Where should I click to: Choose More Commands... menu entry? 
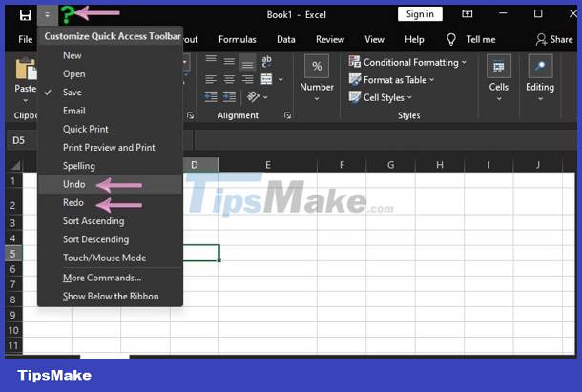click(x=110, y=278)
